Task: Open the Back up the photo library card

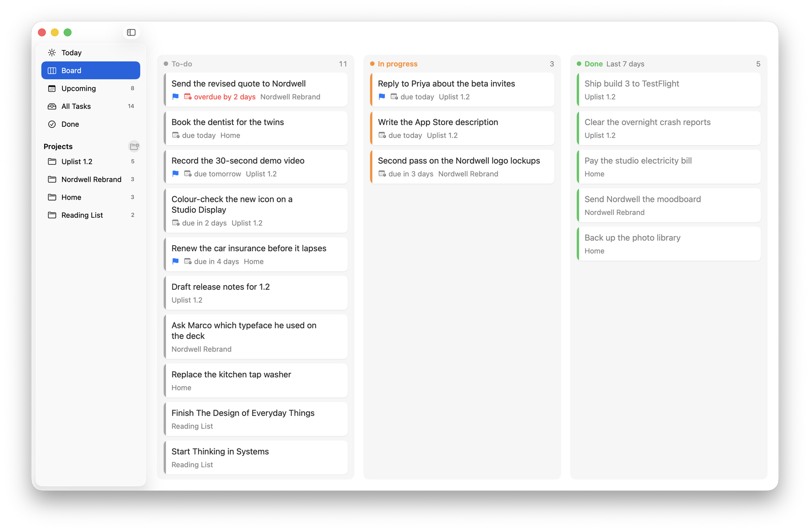Action: tap(669, 244)
